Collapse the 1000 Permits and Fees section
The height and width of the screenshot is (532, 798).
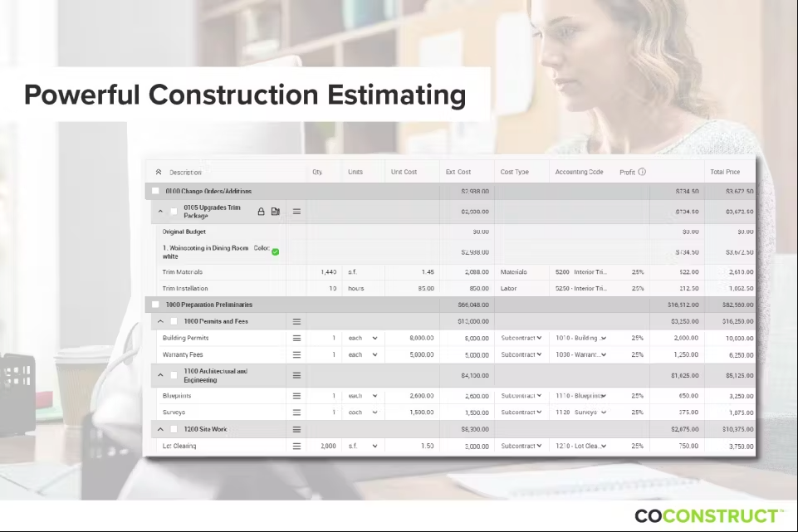coord(160,321)
